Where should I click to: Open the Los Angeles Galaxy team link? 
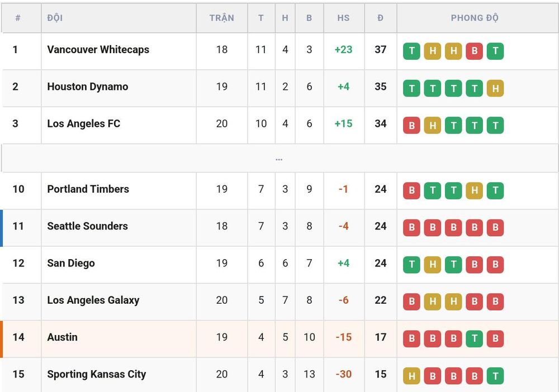point(93,300)
